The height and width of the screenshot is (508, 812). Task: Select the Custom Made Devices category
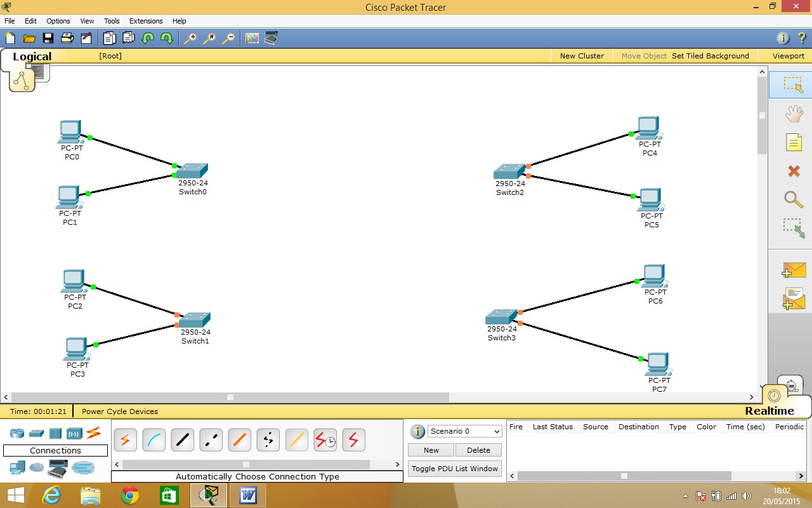pos(58,469)
